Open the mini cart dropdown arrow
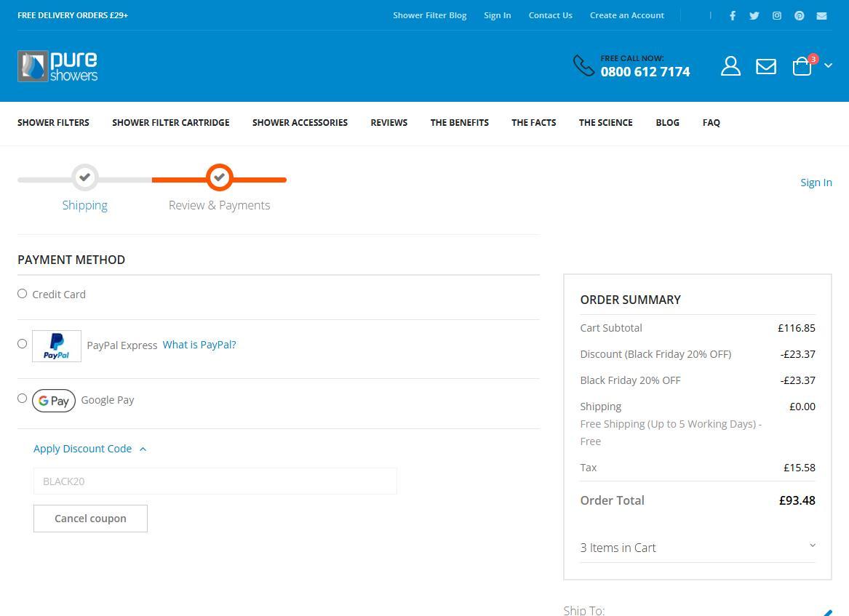 tap(828, 66)
